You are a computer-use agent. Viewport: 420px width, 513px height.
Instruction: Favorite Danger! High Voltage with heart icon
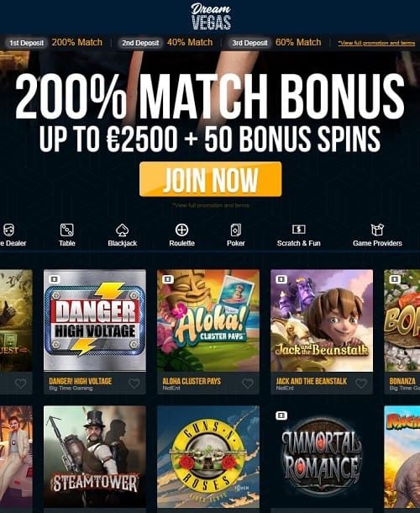pos(134,383)
